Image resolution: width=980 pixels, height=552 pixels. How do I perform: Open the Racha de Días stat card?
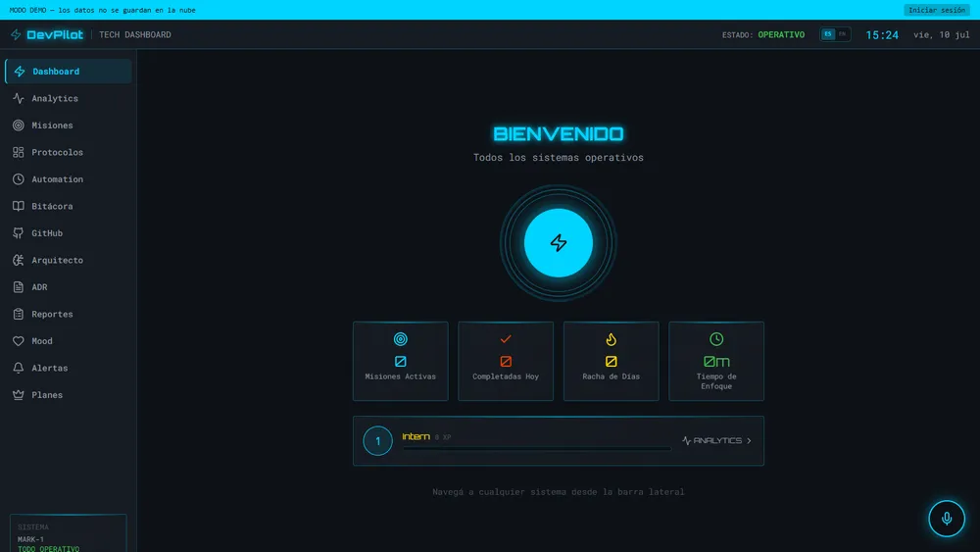(x=612, y=361)
